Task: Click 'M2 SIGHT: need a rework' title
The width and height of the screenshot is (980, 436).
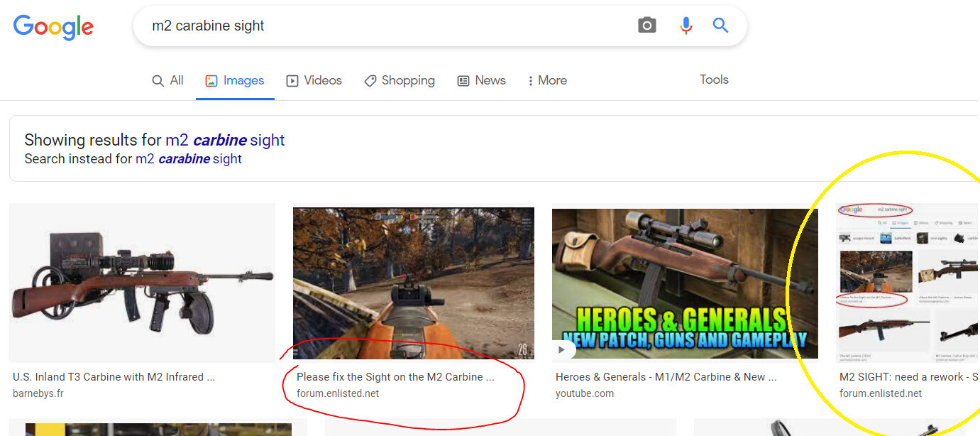Action: (x=909, y=377)
